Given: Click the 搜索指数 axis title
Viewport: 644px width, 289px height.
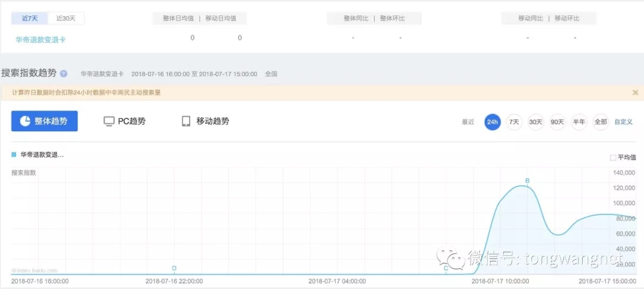Looking at the screenshot, I should tap(24, 173).
